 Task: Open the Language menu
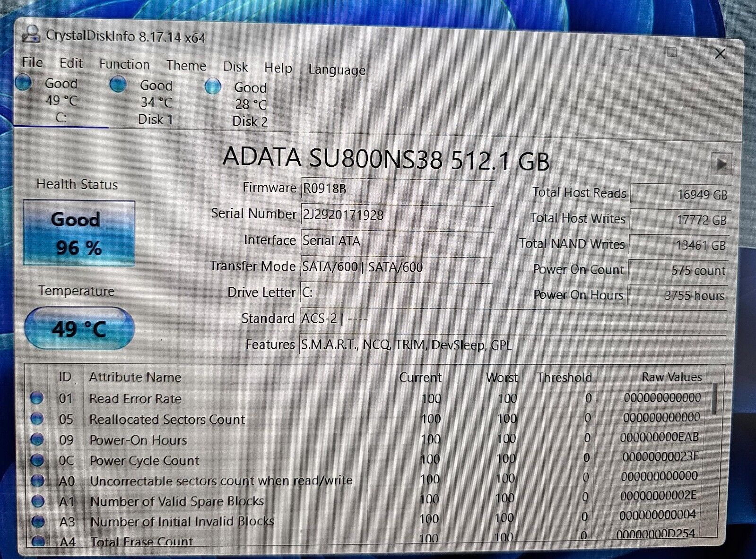point(337,70)
